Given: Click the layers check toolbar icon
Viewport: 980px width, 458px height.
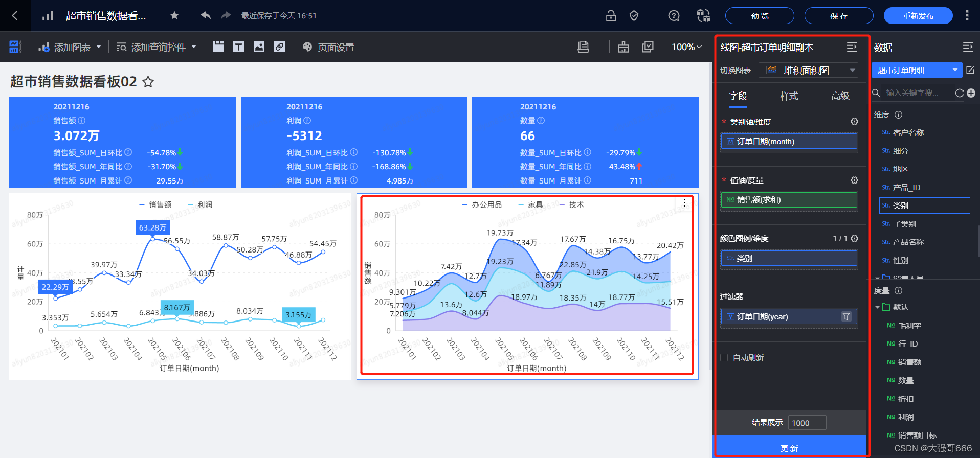Looking at the screenshot, I should (648, 47).
